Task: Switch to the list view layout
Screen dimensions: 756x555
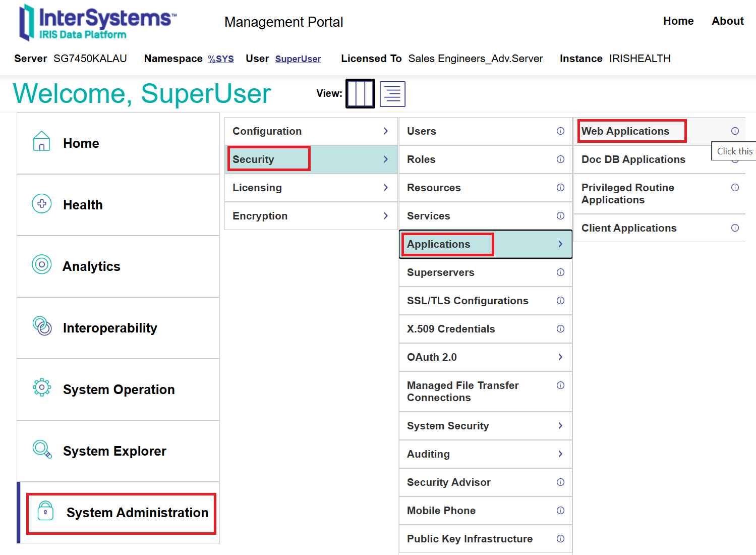Action: pos(392,94)
